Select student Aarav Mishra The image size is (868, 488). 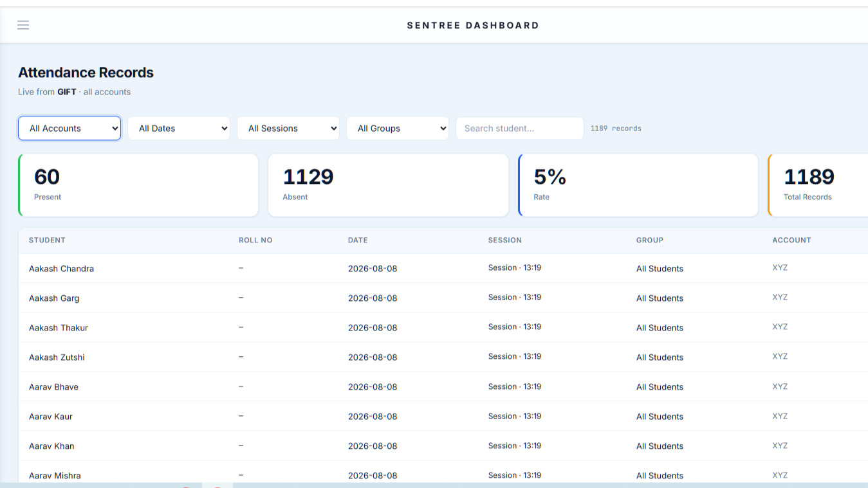(x=55, y=476)
